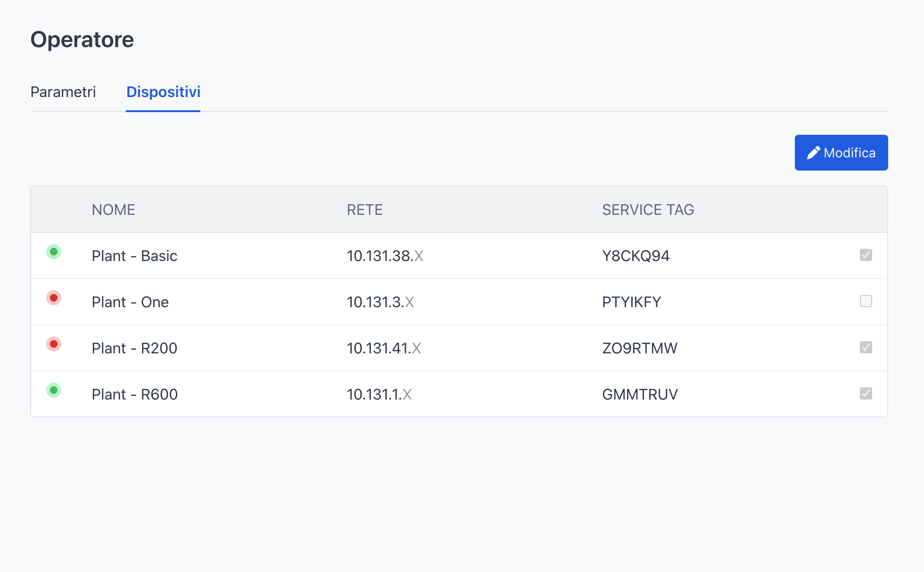This screenshot has width=924, height=572.
Task: Click network address 10.131.41.X
Action: [384, 348]
